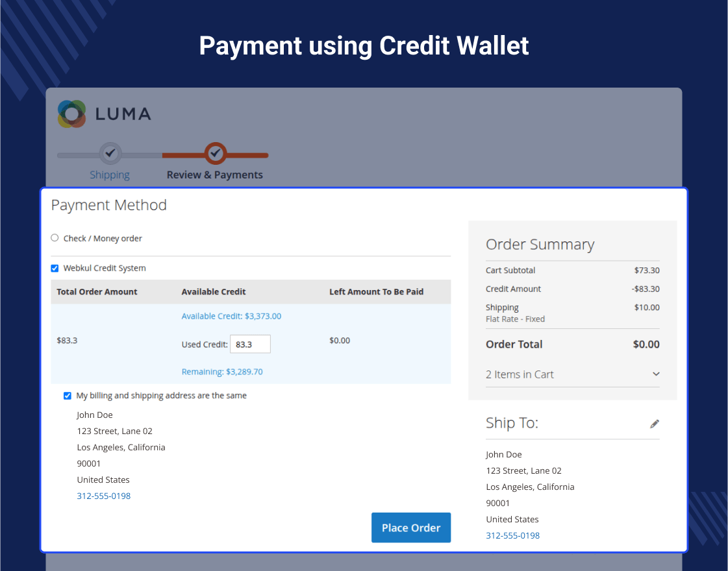This screenshot has height=571, width=728.
Task: Click Left Amount $0.00 cell
Action: click(340, 341)
